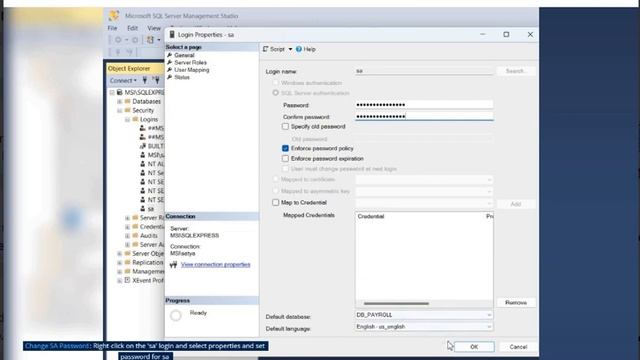Screen dimensions: 640x360
Task: Click into the Confirm password field
Action: point(424,116)
